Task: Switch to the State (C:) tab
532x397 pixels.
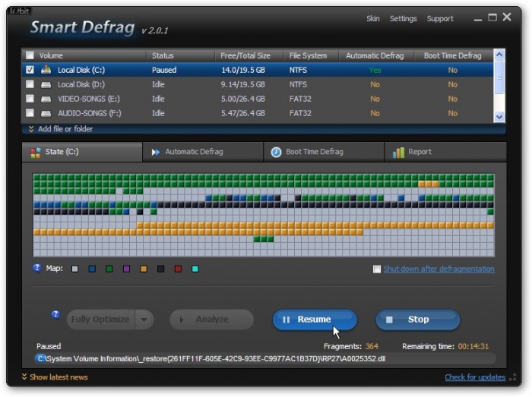Action: coord(82,152)
